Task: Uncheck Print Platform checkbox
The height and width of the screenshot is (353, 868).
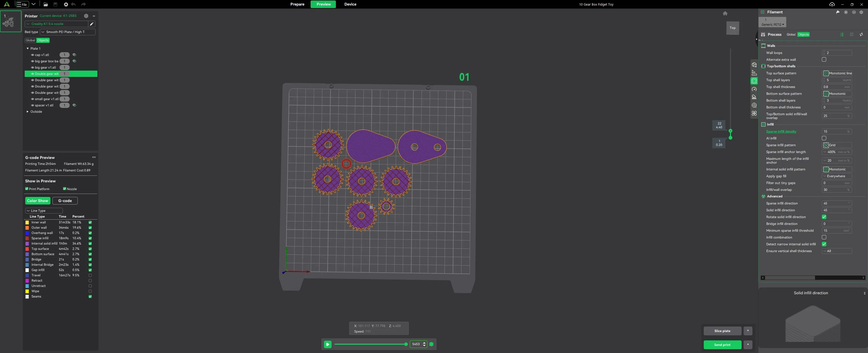Action: (x=26, y=189)
